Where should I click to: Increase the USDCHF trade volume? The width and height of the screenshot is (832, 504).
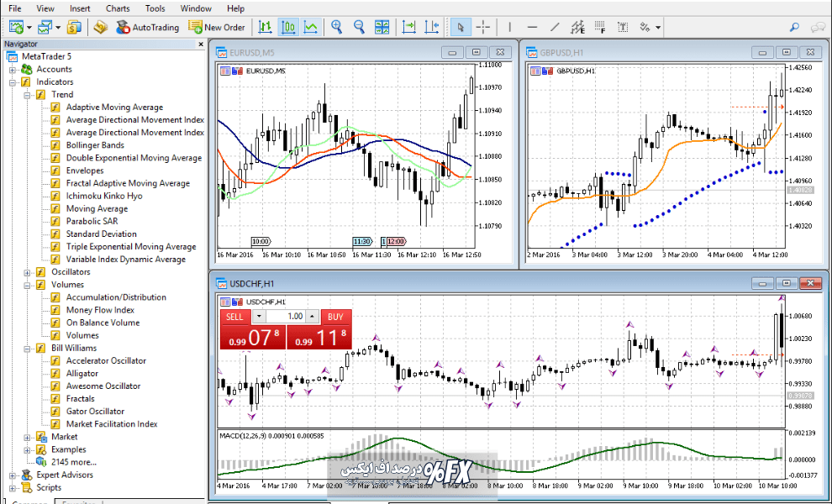tap(312, 317)
